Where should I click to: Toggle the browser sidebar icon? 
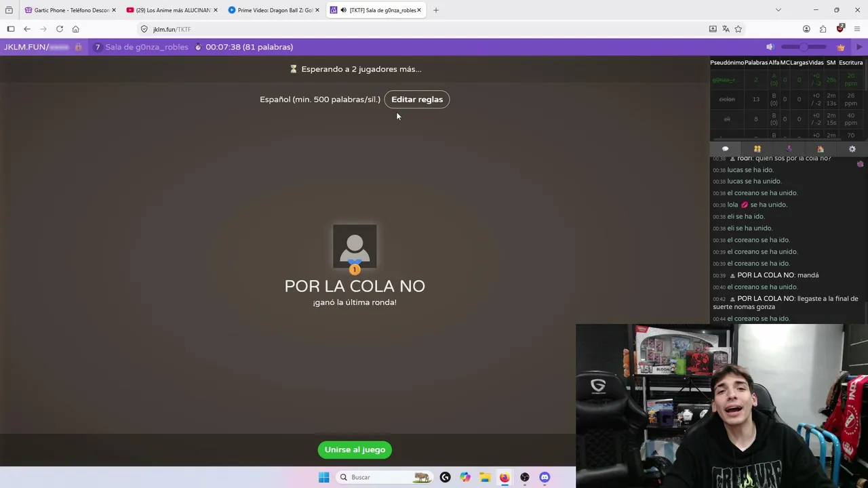11,29
